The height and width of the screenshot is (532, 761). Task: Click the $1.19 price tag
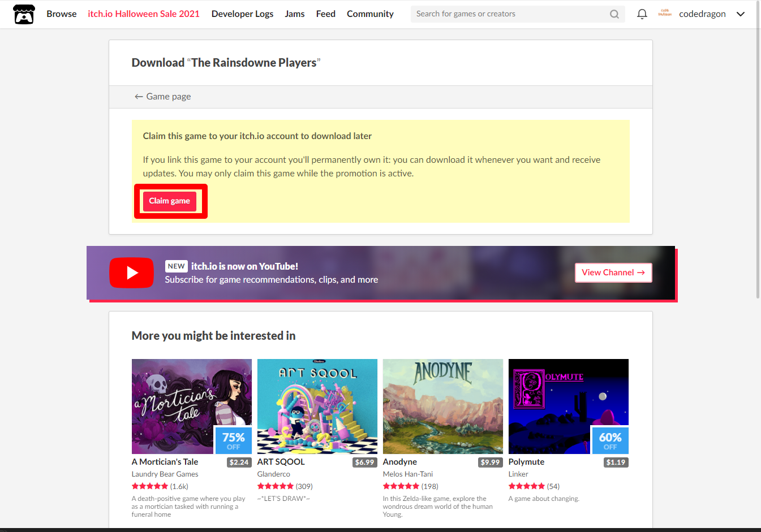(x=616, y=462)
